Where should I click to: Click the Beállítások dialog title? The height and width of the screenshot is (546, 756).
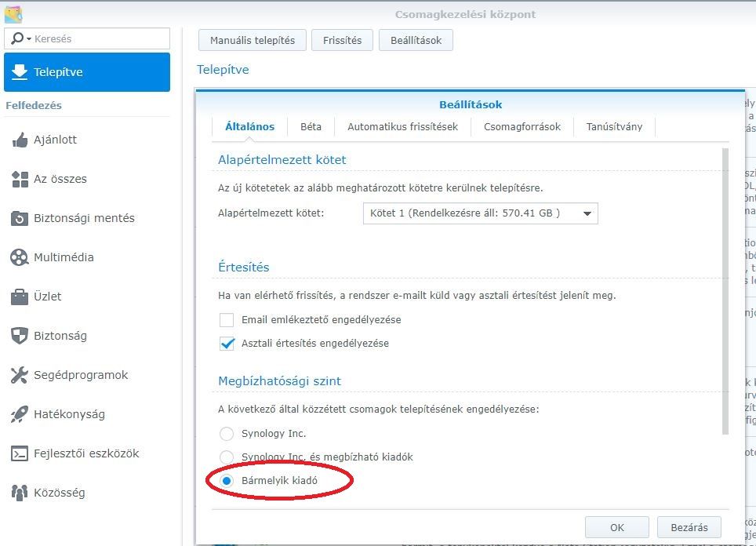(471, 104)
